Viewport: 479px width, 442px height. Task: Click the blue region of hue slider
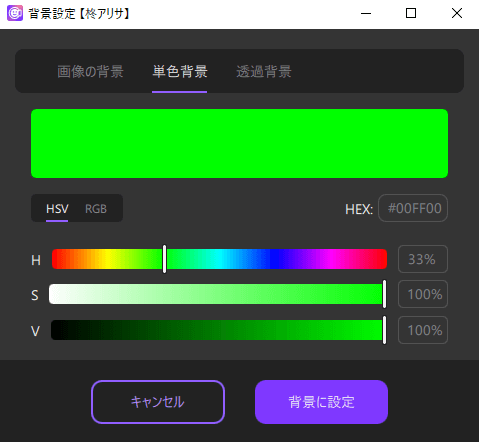coord(278,259)
